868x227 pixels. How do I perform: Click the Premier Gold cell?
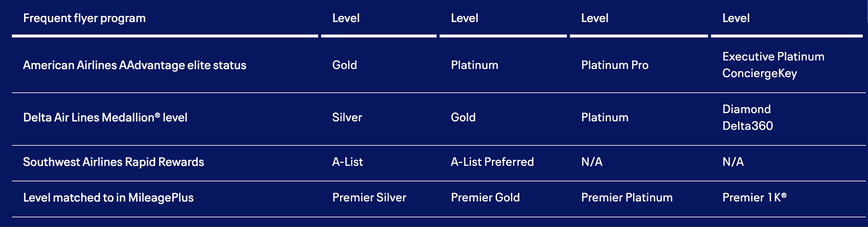(485, 198)
